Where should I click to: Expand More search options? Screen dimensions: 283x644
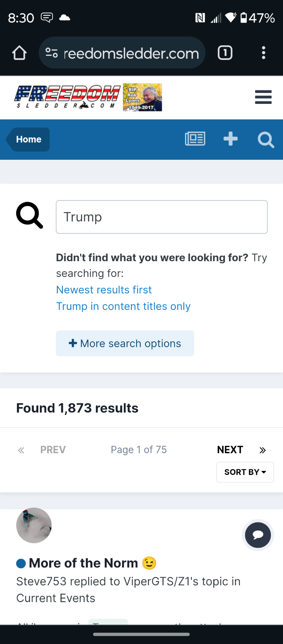(125, 343)
